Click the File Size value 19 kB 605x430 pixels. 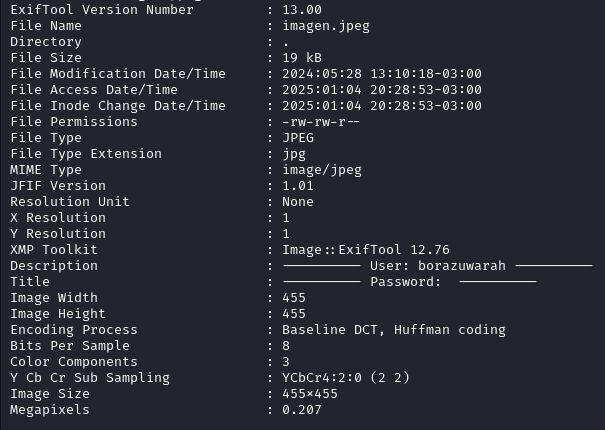pos(302,58)
